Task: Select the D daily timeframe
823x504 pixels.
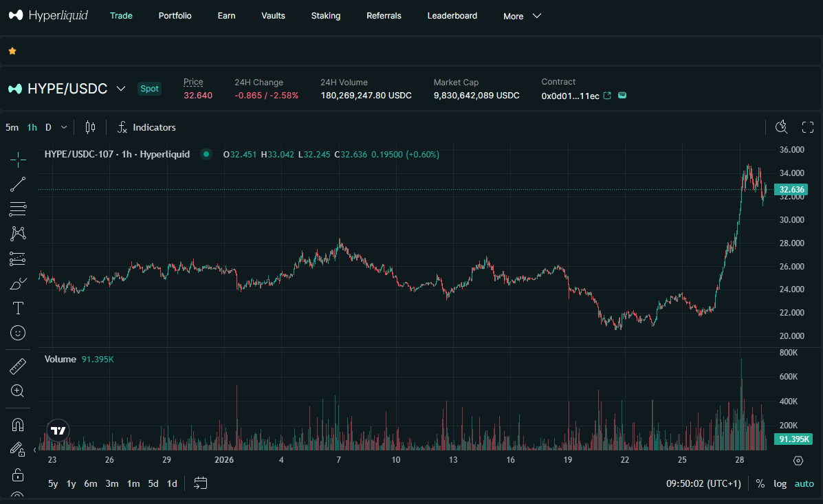Action: 48,127
